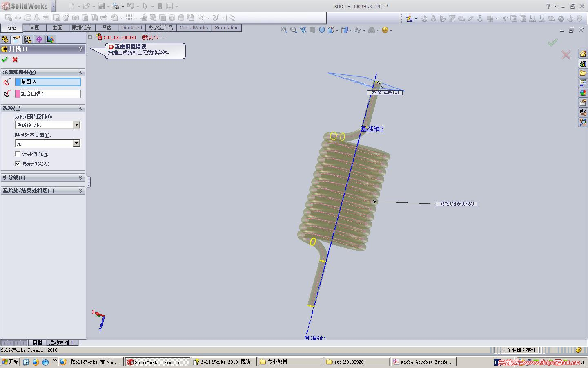Switch to the 曲面 tab

[x=58, y=28]
